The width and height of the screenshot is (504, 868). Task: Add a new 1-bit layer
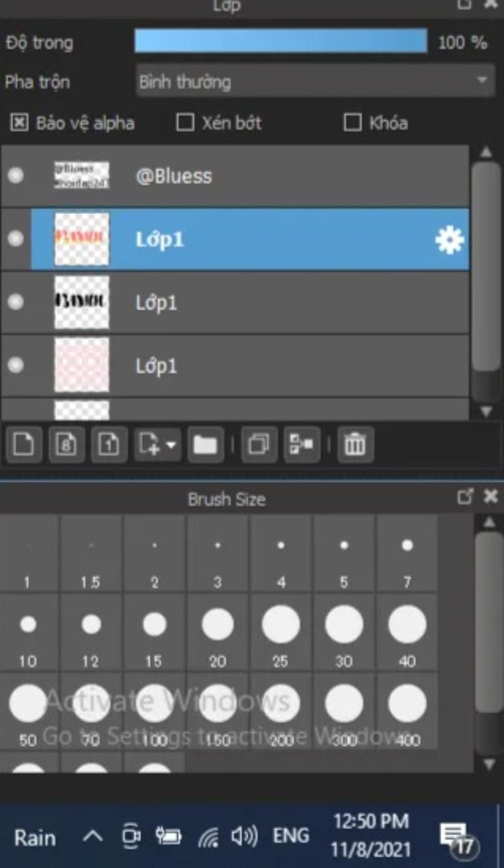[x=108, y=444]
